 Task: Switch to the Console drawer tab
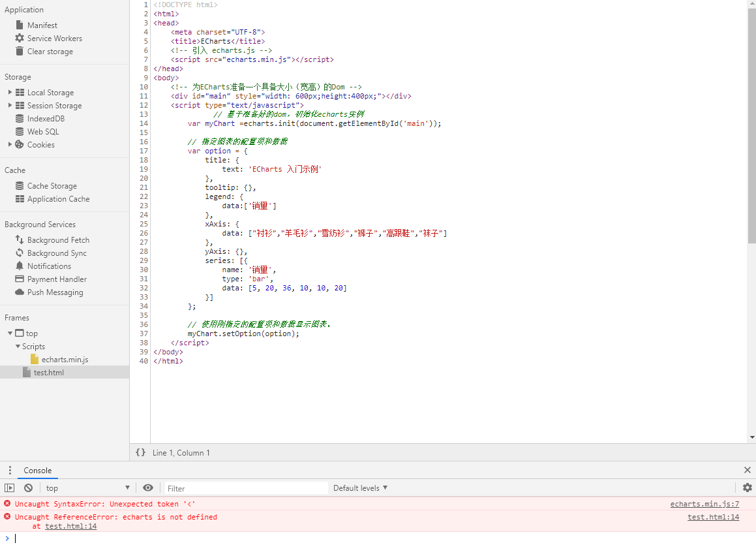pyautogui.click(x=38, y=471)
